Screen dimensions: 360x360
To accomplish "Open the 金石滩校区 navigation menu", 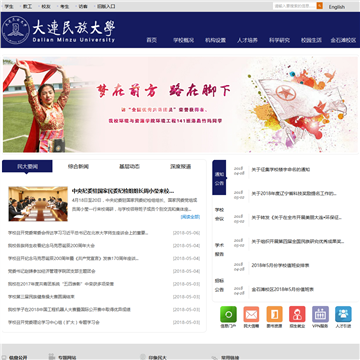I will (x=343, y=40).
